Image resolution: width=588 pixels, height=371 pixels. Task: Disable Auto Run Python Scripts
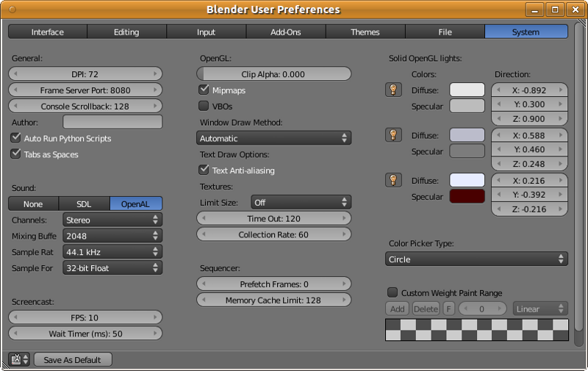[15, 138]
